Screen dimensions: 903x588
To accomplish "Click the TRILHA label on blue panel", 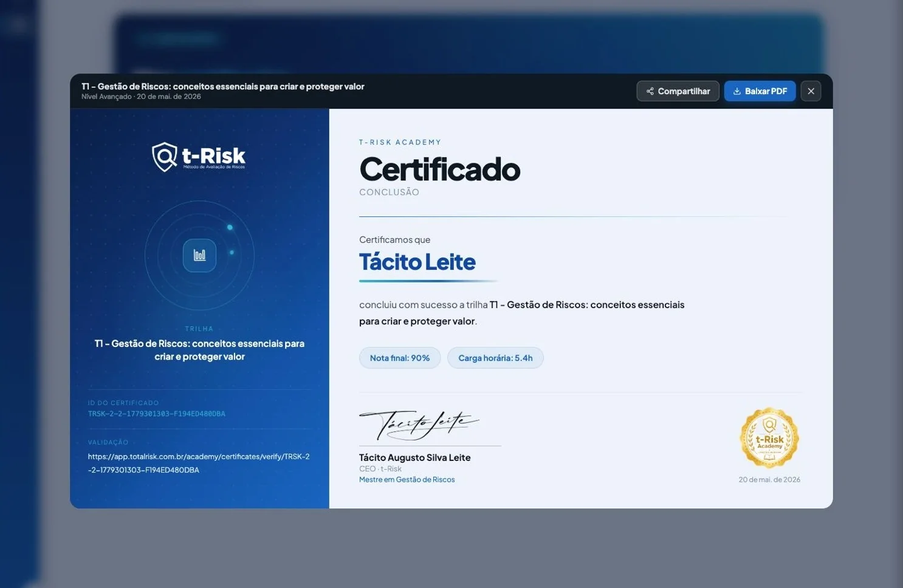I will 199,329.
